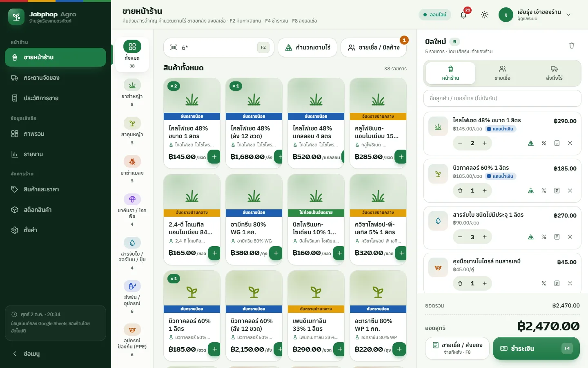Open สินค้าและราคา management page
This screenshot has height=368, width=588.
point(56,189)
